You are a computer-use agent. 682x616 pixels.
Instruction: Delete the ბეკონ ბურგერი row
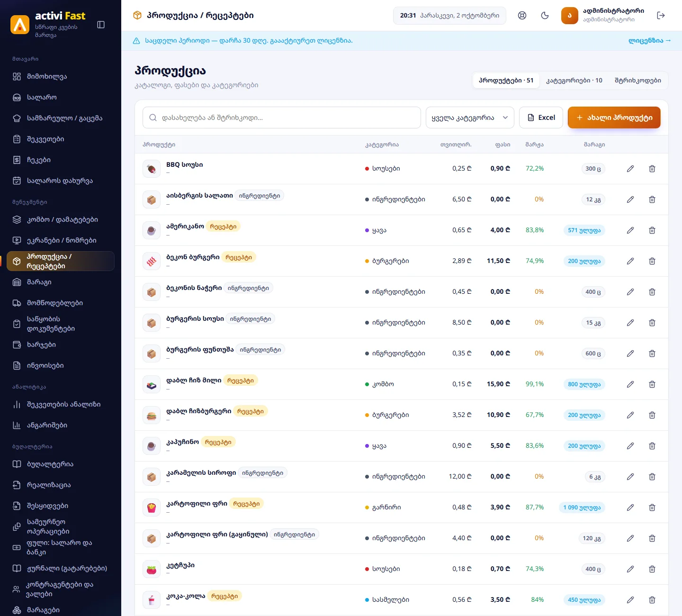652,261
